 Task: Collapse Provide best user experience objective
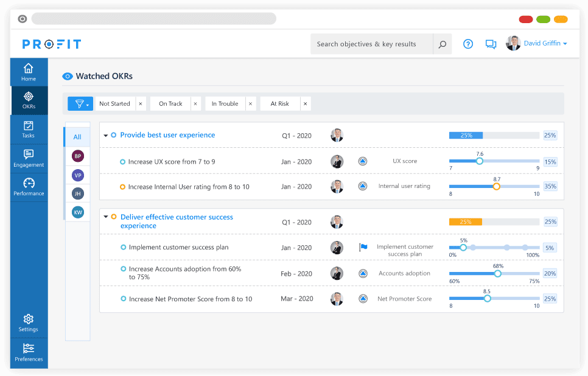pos(106,136)
